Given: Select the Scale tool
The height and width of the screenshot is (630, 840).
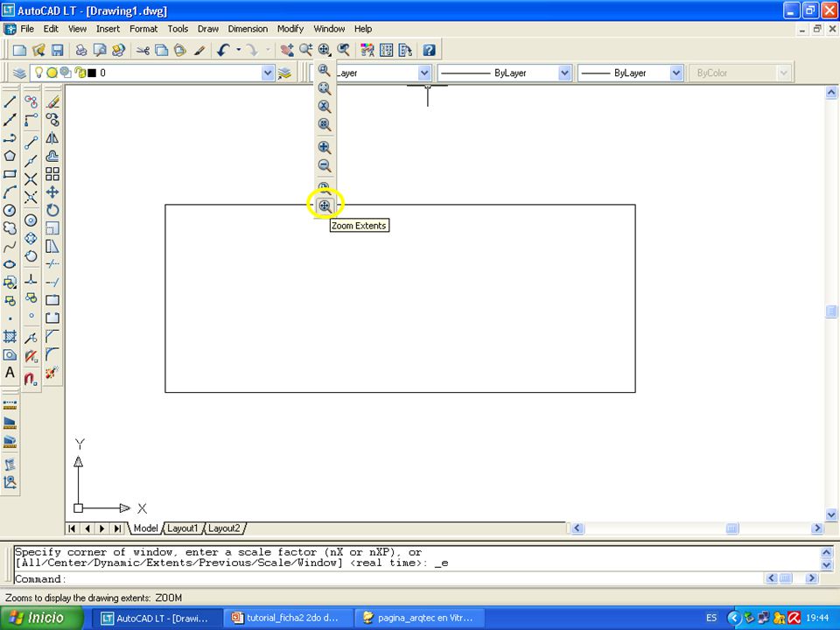Looking at the screenshot, I should point(52,228).
